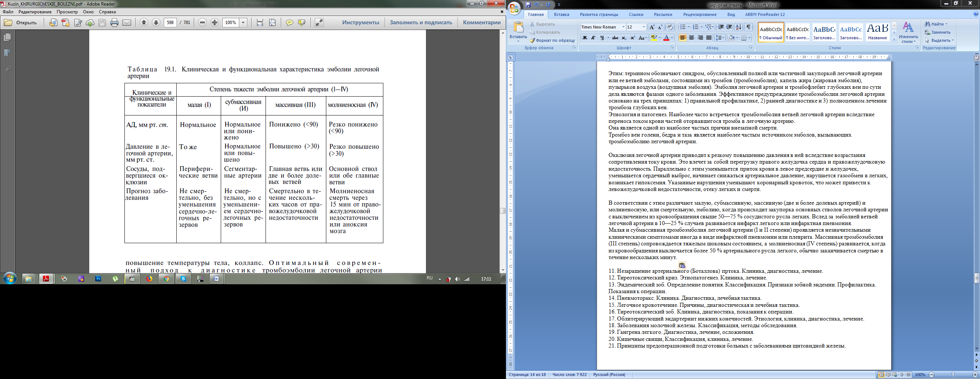The image size is (980, 379).
Task: Apply red font color button in Word
Action: pyautogui.click(x=666, y=38)
